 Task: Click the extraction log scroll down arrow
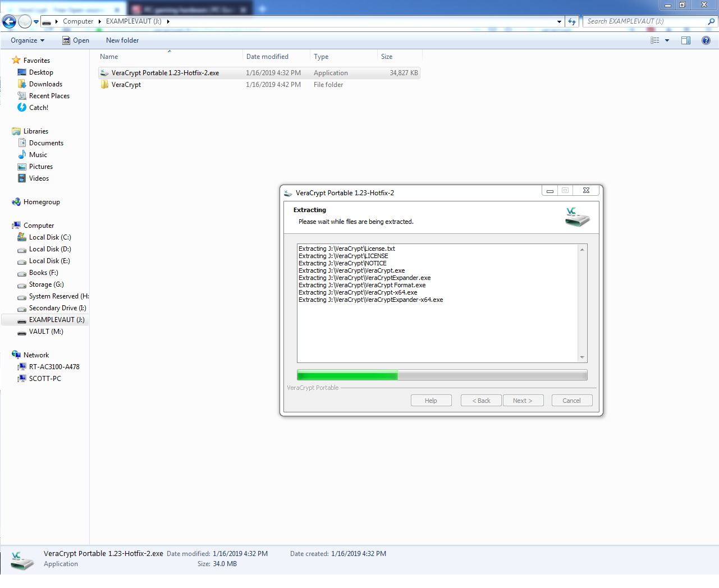pos(582,357)
